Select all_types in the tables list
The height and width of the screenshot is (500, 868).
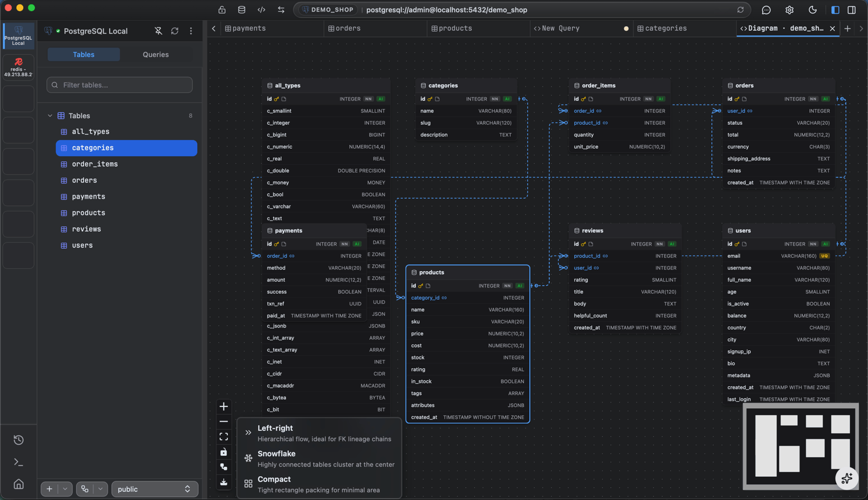[126, 132]
